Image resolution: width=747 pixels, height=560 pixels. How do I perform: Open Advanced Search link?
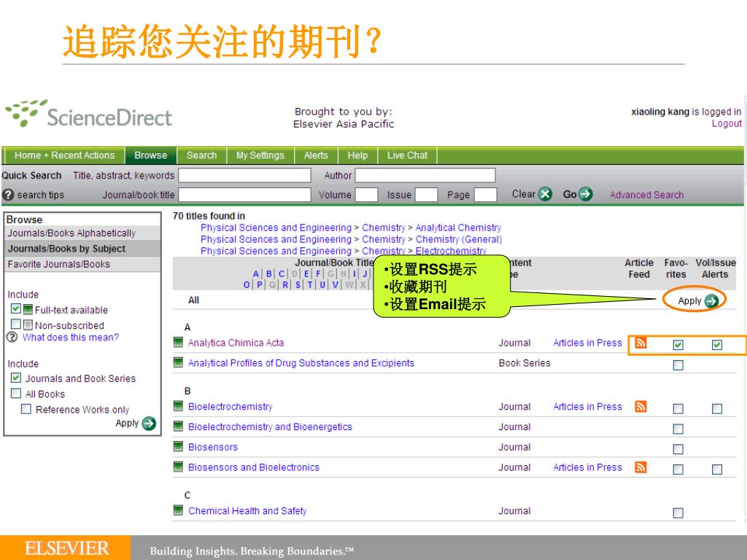click(x=646, y=195)
